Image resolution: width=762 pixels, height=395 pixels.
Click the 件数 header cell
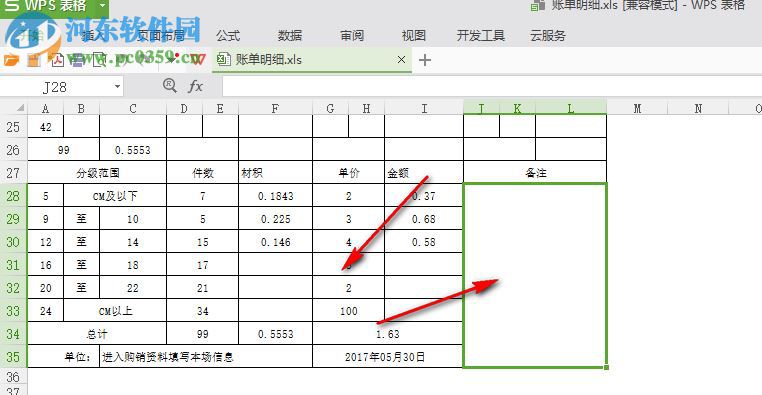coord(203,173)
